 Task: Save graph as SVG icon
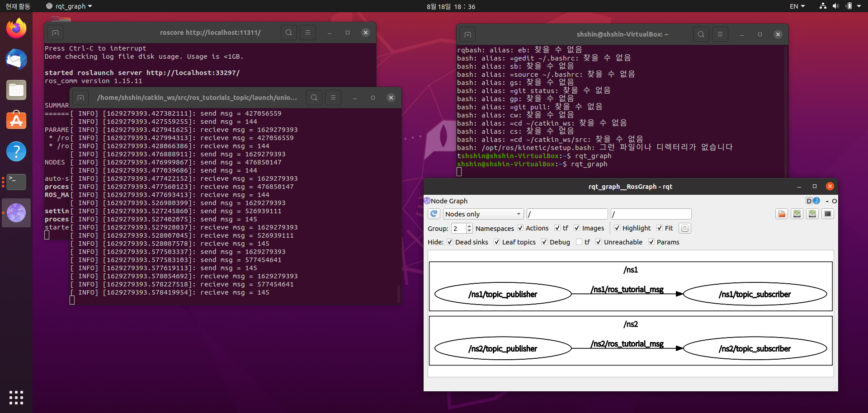pyautogui.click(x=812, y=214)
